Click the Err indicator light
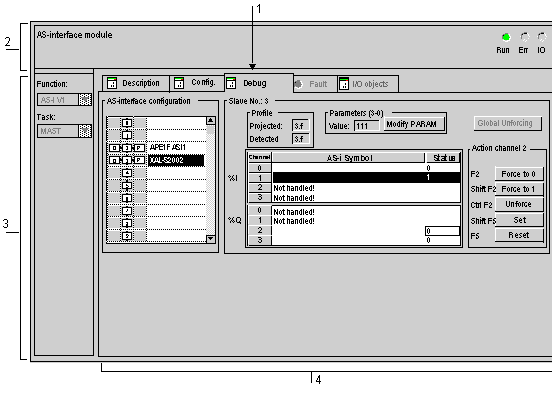This screenshot has height=396, width=552. [x=525, y=37]
